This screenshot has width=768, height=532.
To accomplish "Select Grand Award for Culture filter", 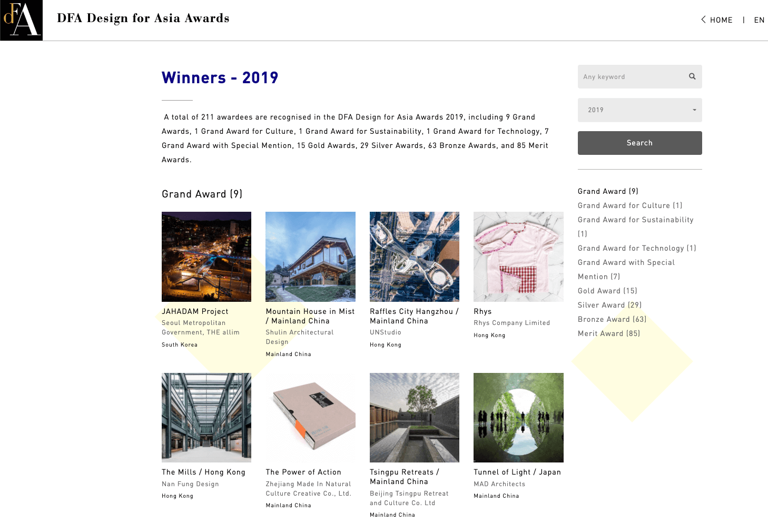I will pyautogui.click(x=629, y=205).
